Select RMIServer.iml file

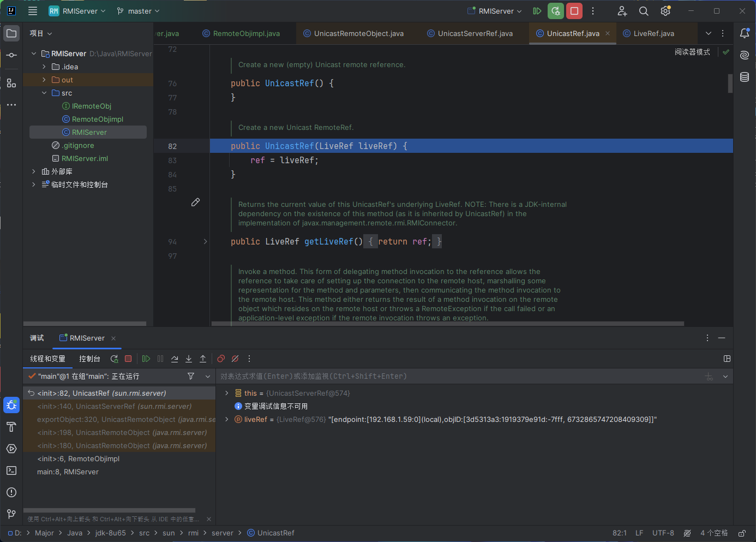click(x=85, y=158)
